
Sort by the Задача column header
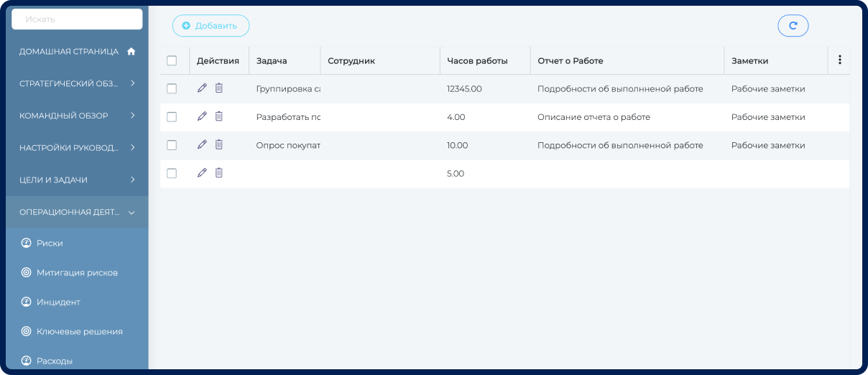pyautogui.click(x=284, y=60)
